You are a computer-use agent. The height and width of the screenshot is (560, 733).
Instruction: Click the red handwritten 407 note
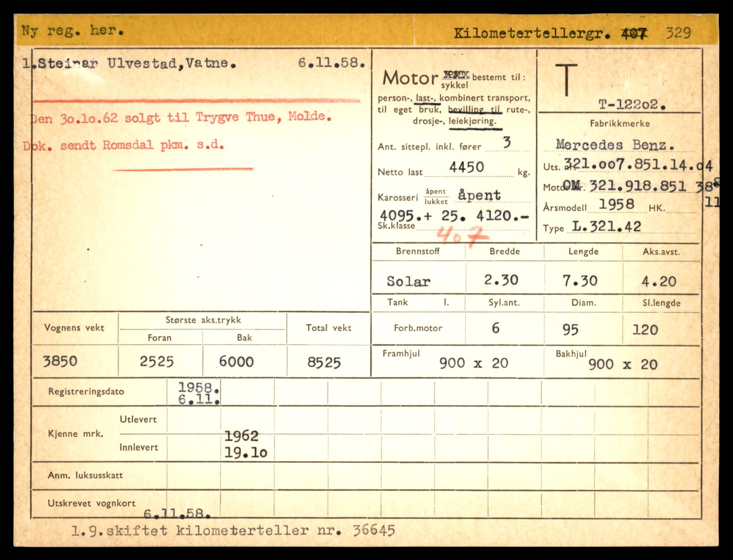pyautogui.click(x=461, y=236)
